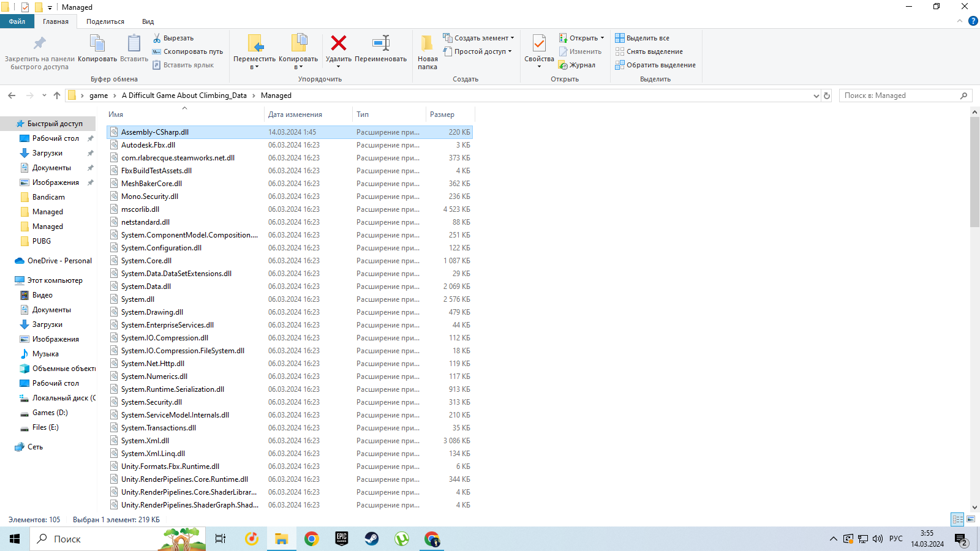The height and width of the screenshot is (551, 980).
Task: Switch to details list view toggle
Action: pos(957,519)
